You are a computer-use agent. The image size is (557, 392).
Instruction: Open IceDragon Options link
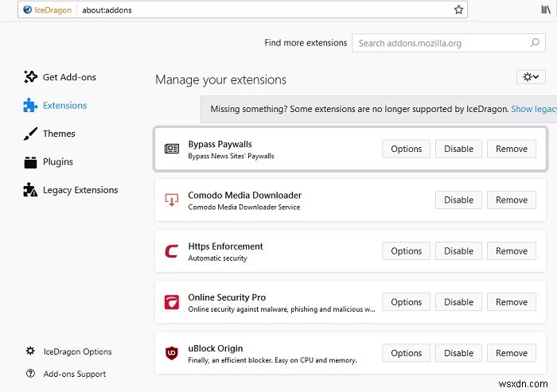pyautogui.click(x=77, y=351)
